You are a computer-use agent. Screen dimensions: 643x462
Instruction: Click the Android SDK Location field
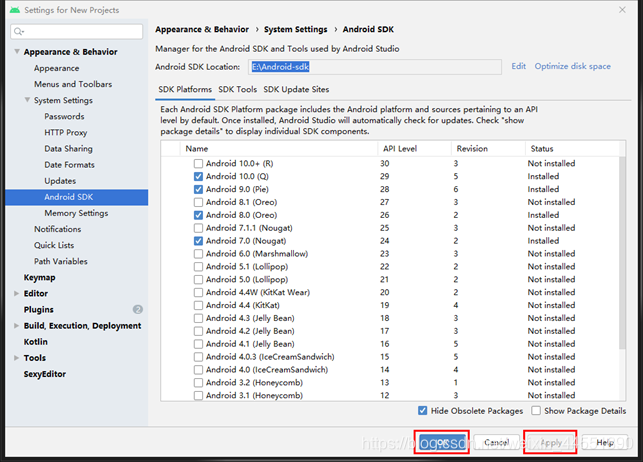click(375, 67)
